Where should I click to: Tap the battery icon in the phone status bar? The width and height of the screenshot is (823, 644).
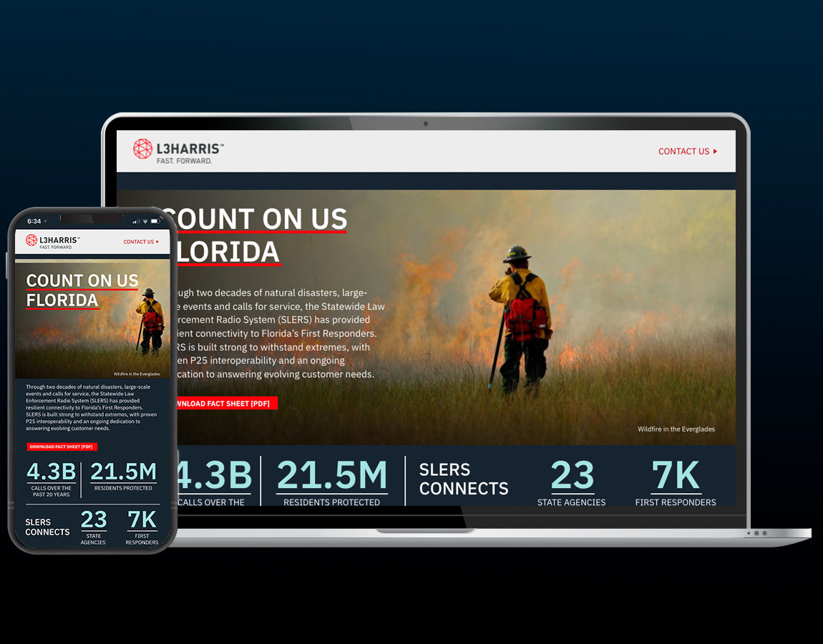coord(156,222)
